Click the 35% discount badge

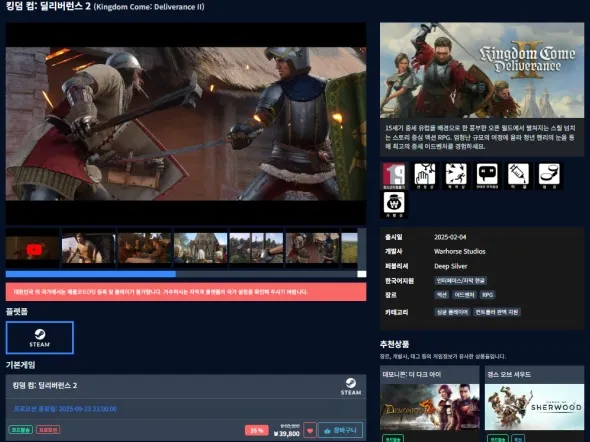tap(257, 430)
